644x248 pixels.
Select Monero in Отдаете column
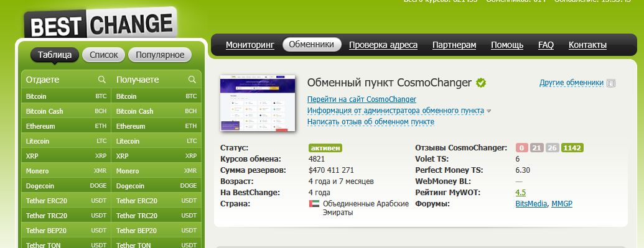click(x=66, y=171)
